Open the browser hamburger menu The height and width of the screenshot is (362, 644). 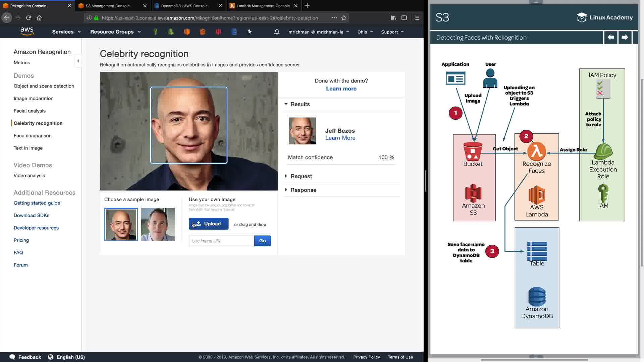pos(417,18)
